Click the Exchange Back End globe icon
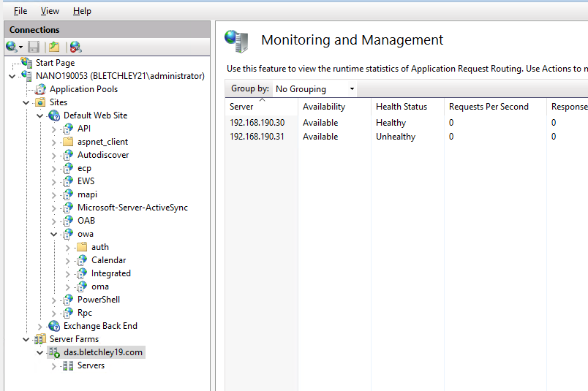 pyautogui.click(x=54, y=326)
